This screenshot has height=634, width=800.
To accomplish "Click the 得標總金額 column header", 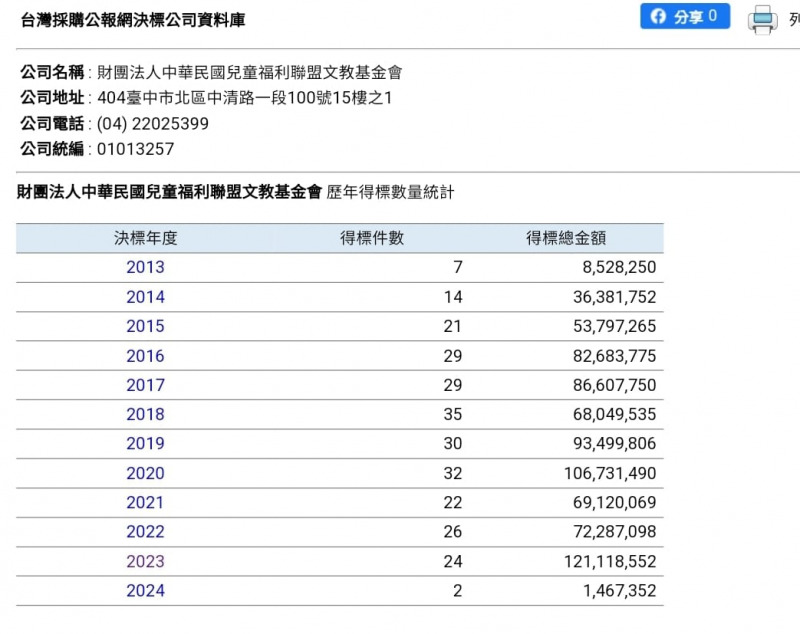I will pyautogui.click(x=566, y=238).
